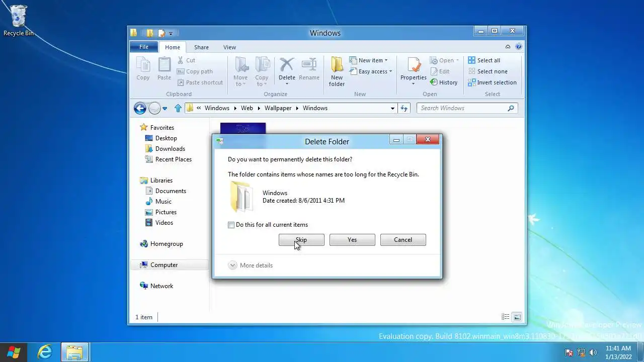Refresh the address bar location

(404, 108)
